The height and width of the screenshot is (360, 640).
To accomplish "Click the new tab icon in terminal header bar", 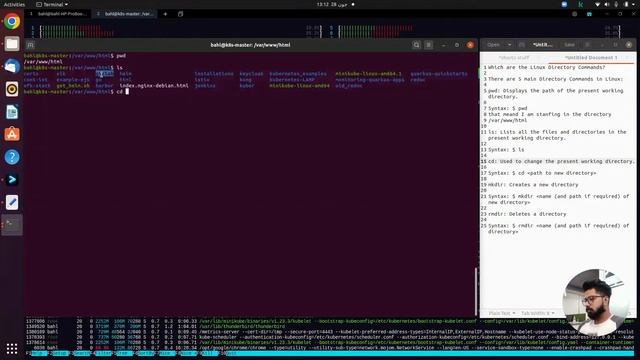I will (x=30, y=45).
